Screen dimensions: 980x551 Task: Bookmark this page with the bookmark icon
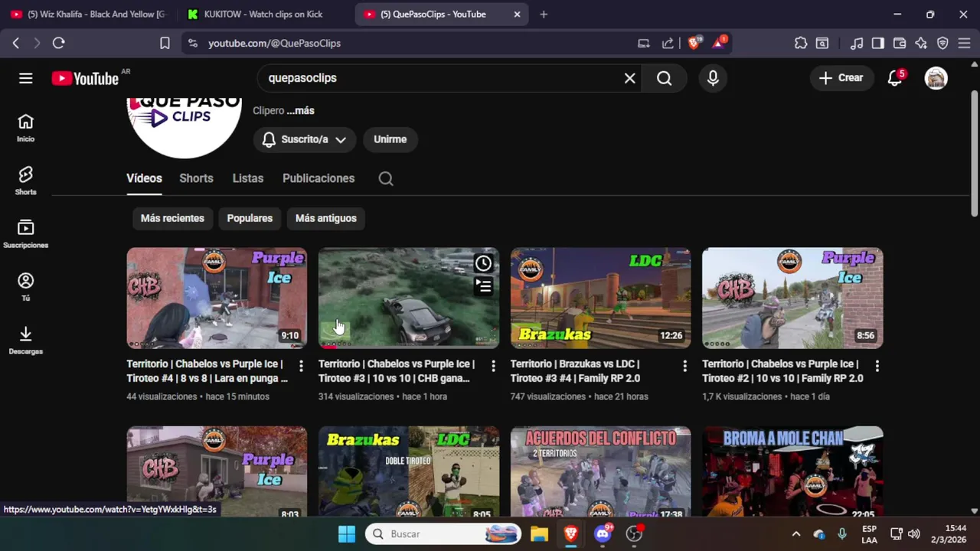(x=165, y=44)
